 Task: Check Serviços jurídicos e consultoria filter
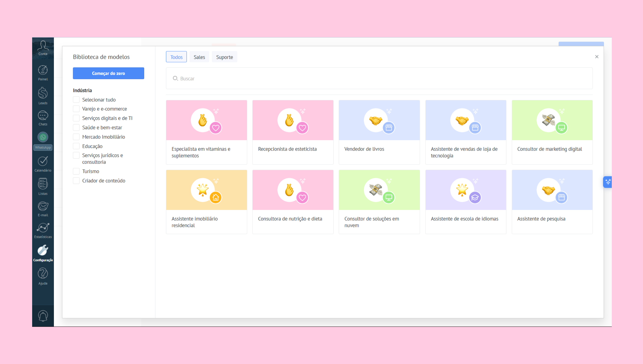click(76, 155)
